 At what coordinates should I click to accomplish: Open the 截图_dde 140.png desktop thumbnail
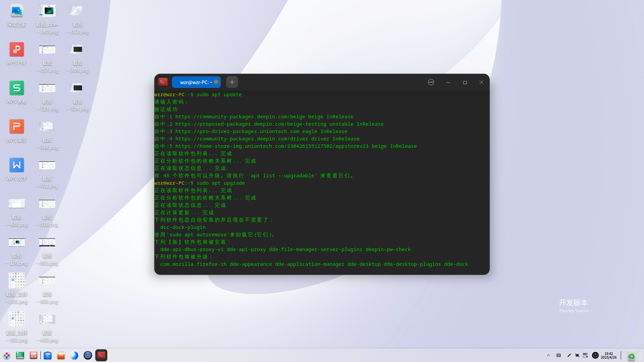tap(47, 10)
